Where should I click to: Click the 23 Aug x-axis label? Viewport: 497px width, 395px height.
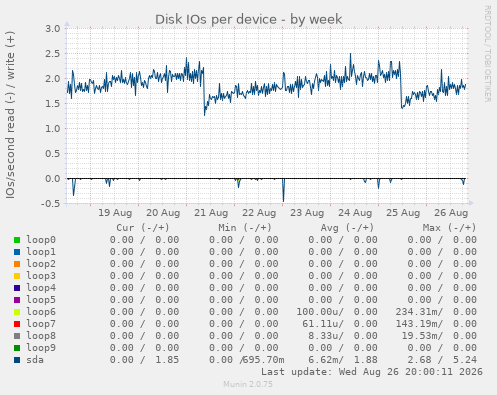coord(307,213)
